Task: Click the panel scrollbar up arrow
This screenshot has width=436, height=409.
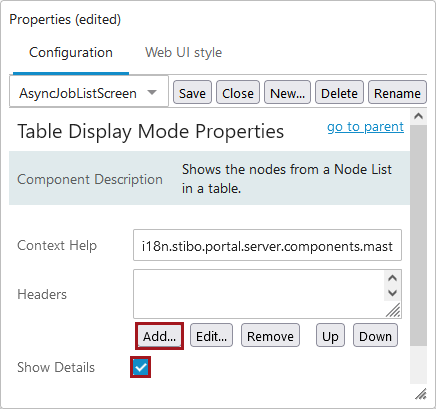Action: tap(419, 116)
